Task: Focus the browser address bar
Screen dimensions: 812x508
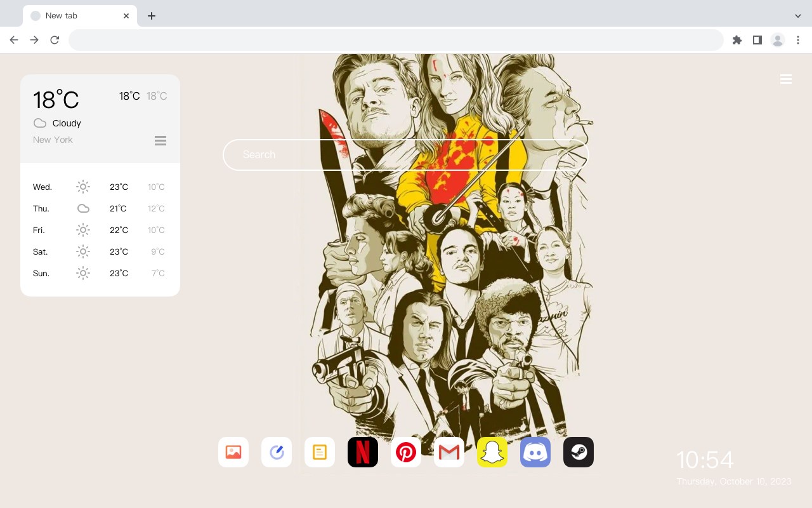Action: (x=396, y=40)
